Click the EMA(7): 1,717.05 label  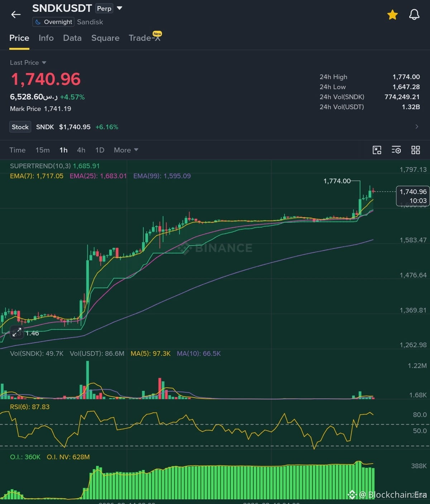pyautogui.click(x=37, y=176)
